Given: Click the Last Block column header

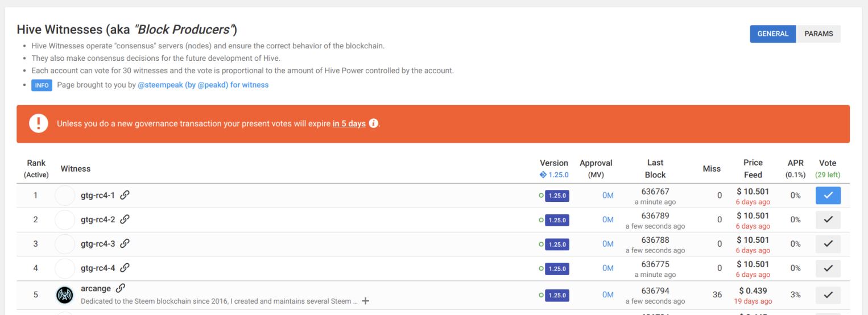Looking at the screenshot, I should pyautogui.click(x=655, y=169).
